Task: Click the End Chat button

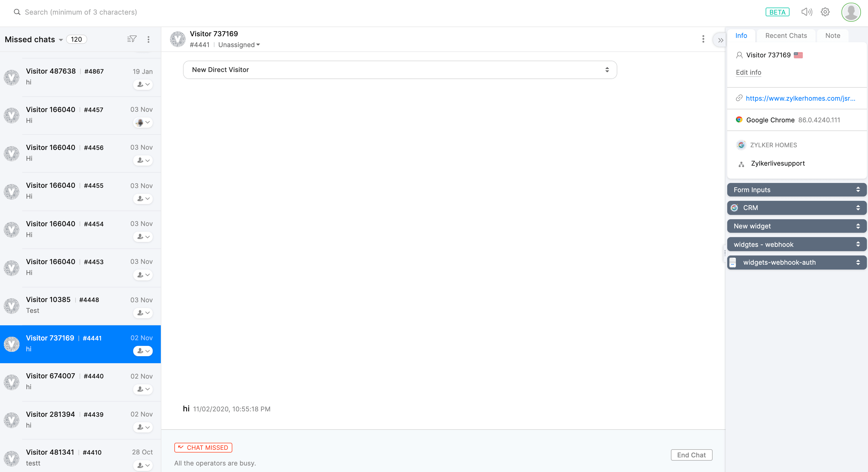Action: click(x=691, y=455)
